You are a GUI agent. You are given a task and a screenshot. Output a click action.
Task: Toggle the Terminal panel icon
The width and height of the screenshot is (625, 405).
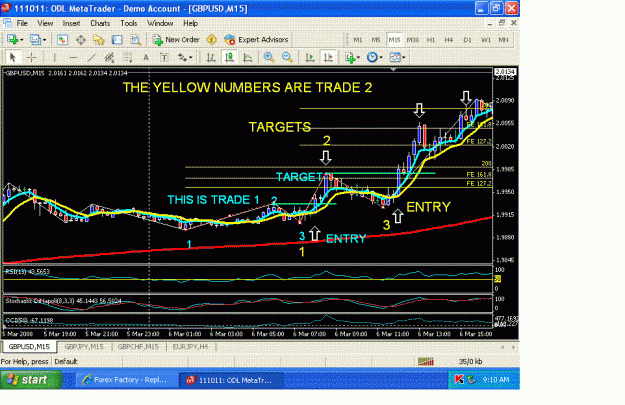(x=117, y=39)
